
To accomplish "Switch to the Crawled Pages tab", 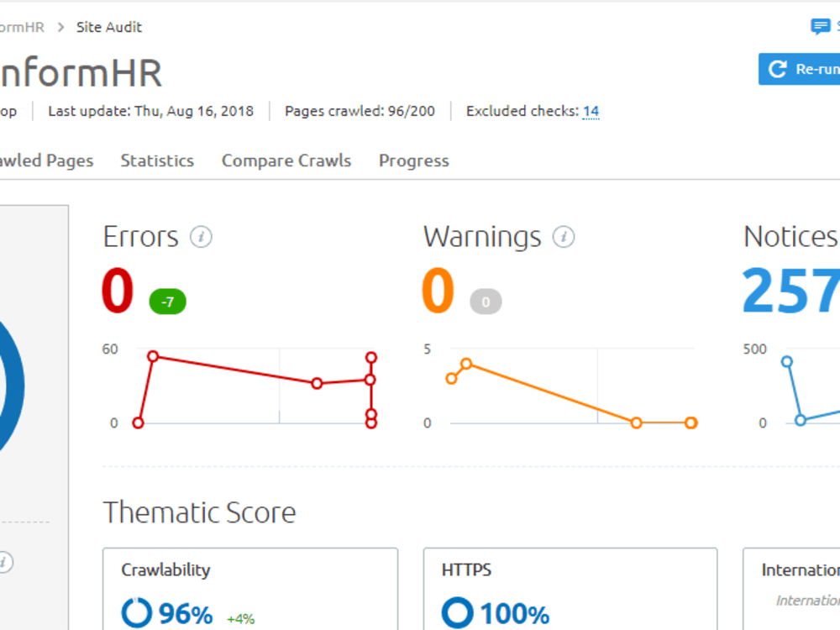I will click(46, 160).
